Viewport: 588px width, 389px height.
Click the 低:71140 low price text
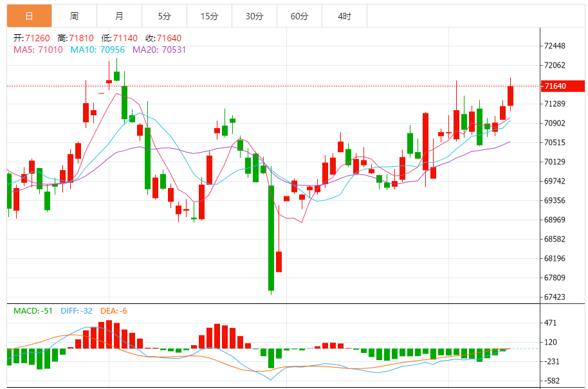[119, 38]
